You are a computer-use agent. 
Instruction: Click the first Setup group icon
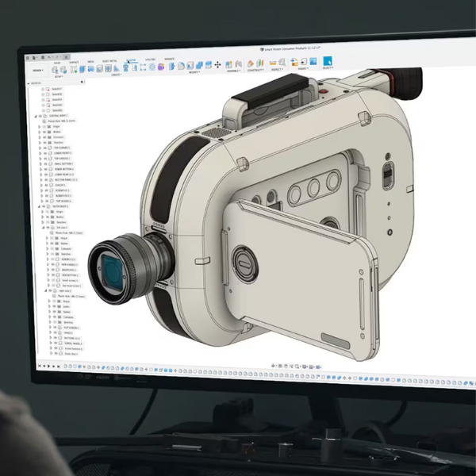[54, 70]
